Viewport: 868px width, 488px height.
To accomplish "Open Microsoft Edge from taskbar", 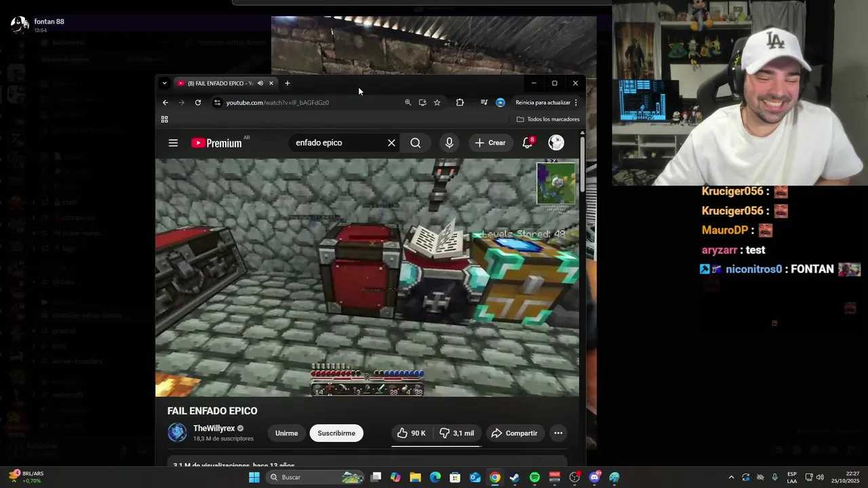I will (435, 477).
